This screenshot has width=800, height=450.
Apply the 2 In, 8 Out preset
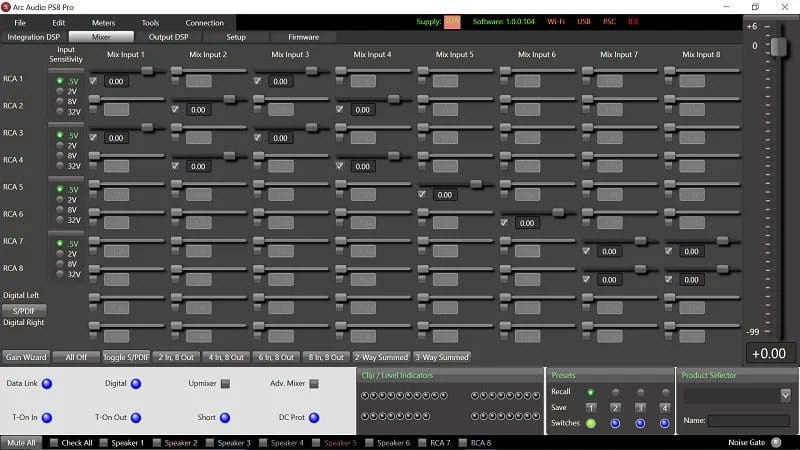[x=176, y=357]
